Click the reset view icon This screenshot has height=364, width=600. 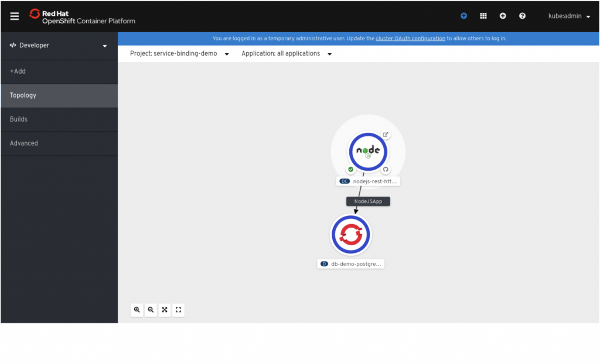179,310
